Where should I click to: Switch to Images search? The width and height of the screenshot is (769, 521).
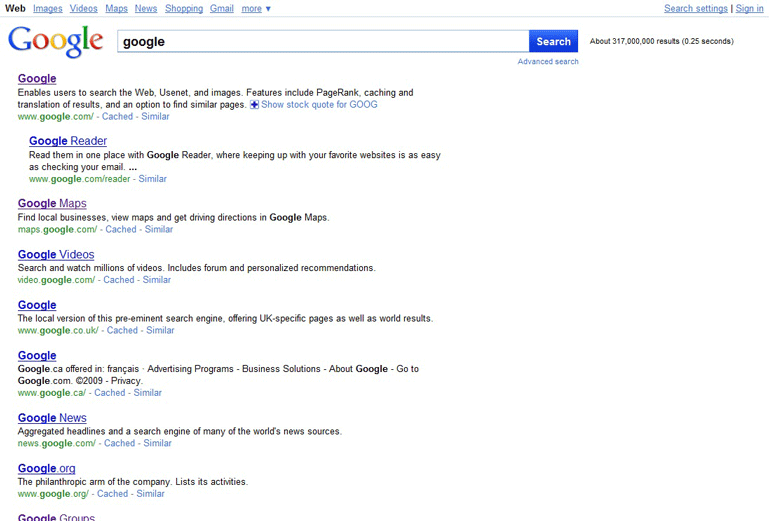coord(48,8)
